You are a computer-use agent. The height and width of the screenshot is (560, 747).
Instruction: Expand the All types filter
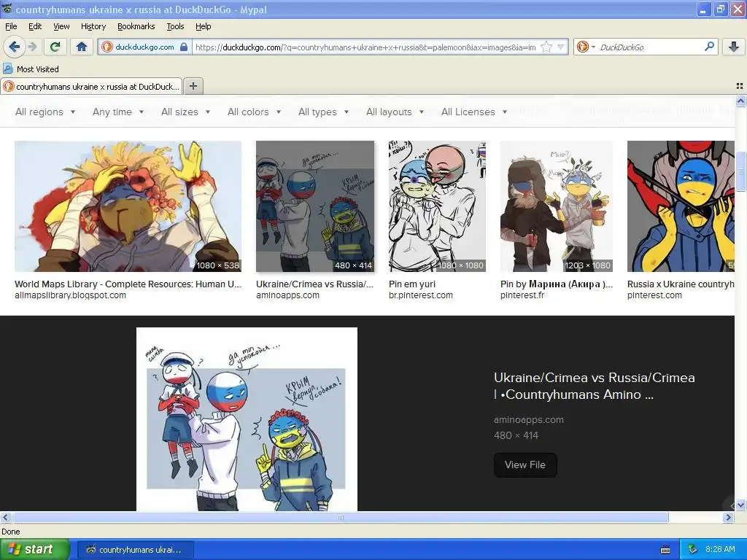[323, 112]
